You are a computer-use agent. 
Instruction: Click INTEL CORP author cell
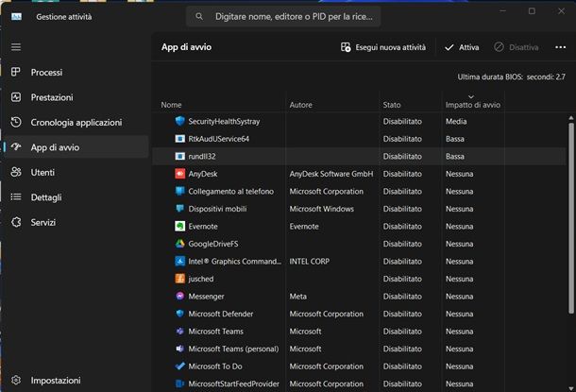[x=309, y=262]
